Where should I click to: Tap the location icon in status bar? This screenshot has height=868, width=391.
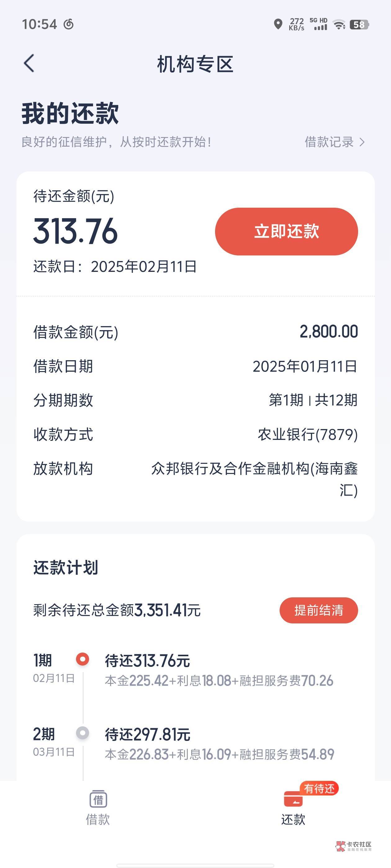pos(278,24)
